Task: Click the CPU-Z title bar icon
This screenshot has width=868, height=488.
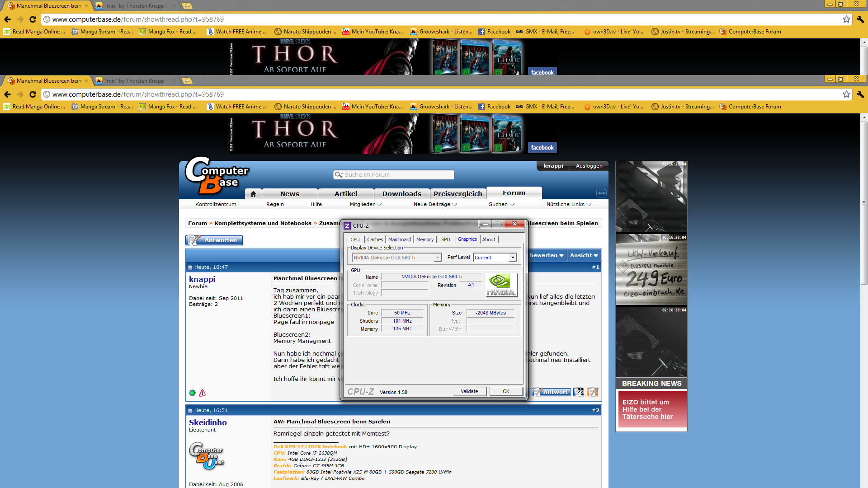Action: click(x=347, y=225)
